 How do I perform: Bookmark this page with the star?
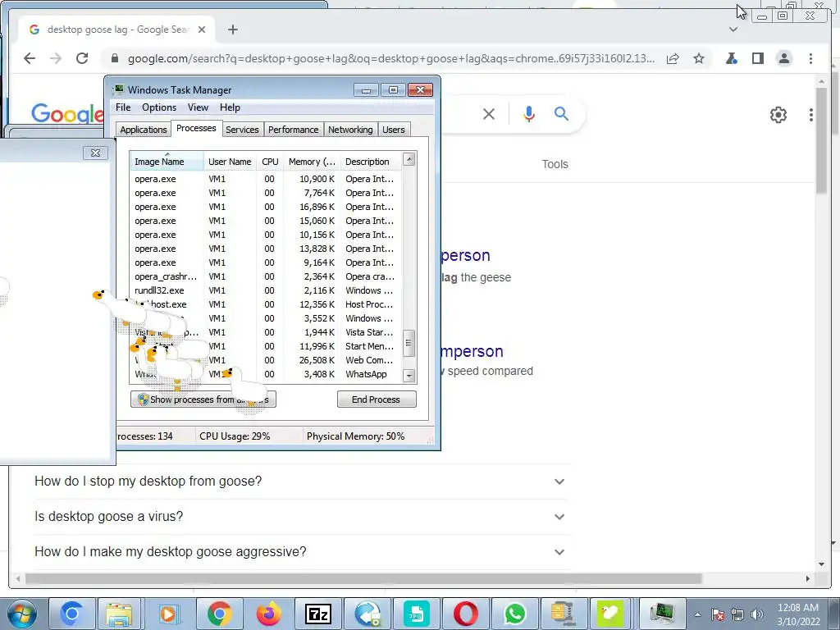[699, 58]
